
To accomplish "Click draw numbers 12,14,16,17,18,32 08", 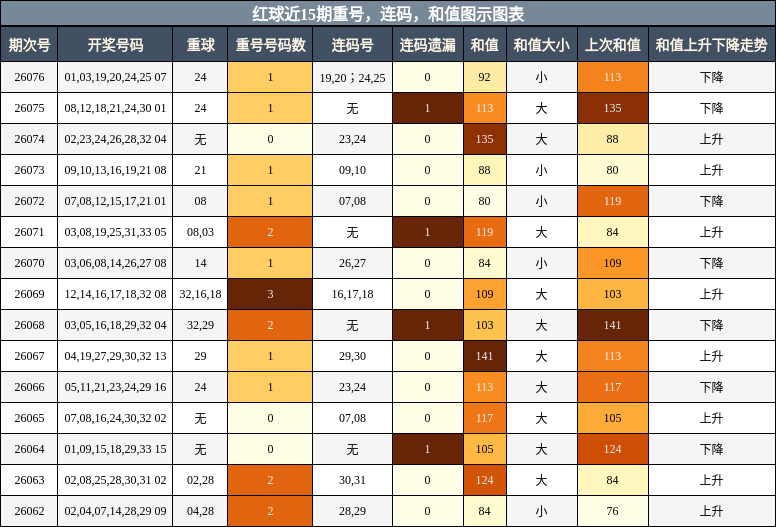I will [115, 294].
